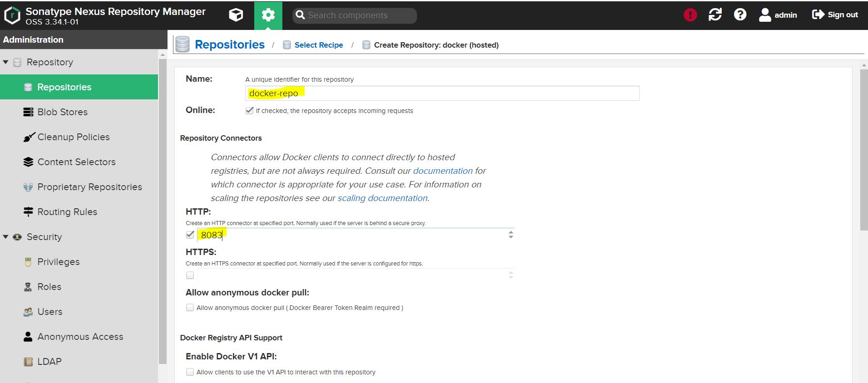Toggle the Online checkbox

pyautogui.click(x=249, y=110)
